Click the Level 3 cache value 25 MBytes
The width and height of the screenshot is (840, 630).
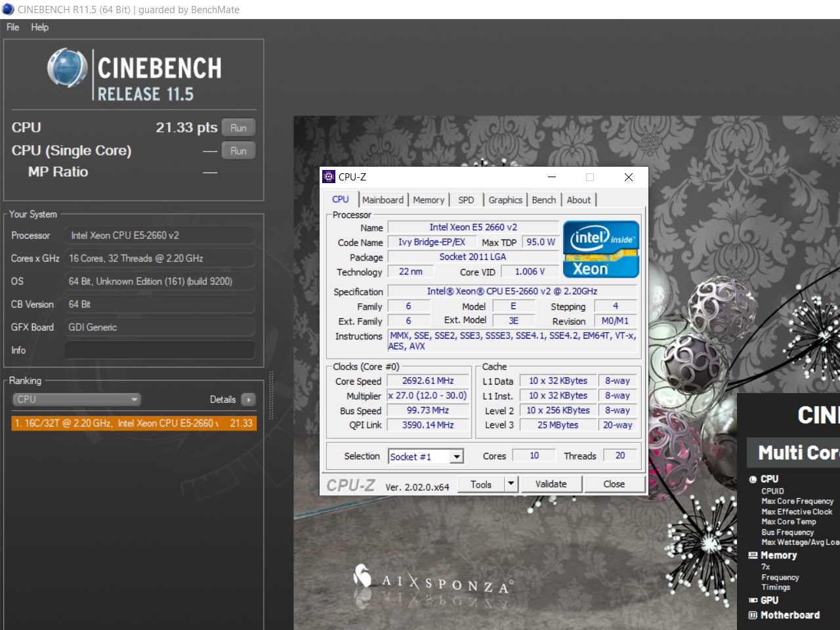click(x=558, y=425)
